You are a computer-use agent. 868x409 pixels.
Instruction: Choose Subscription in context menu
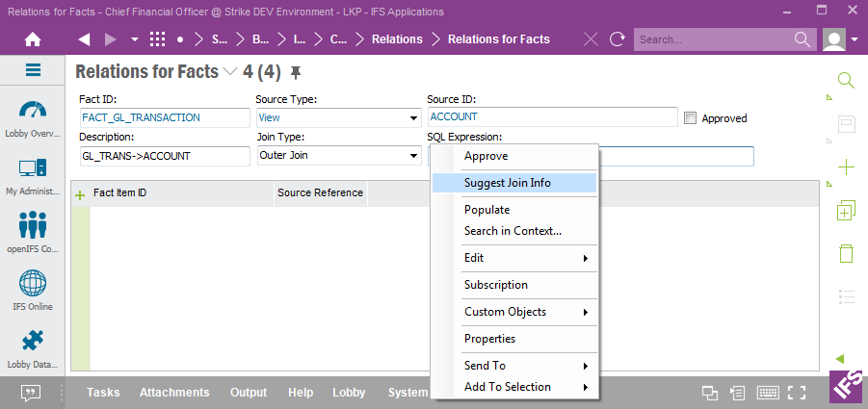click(514, 285)
